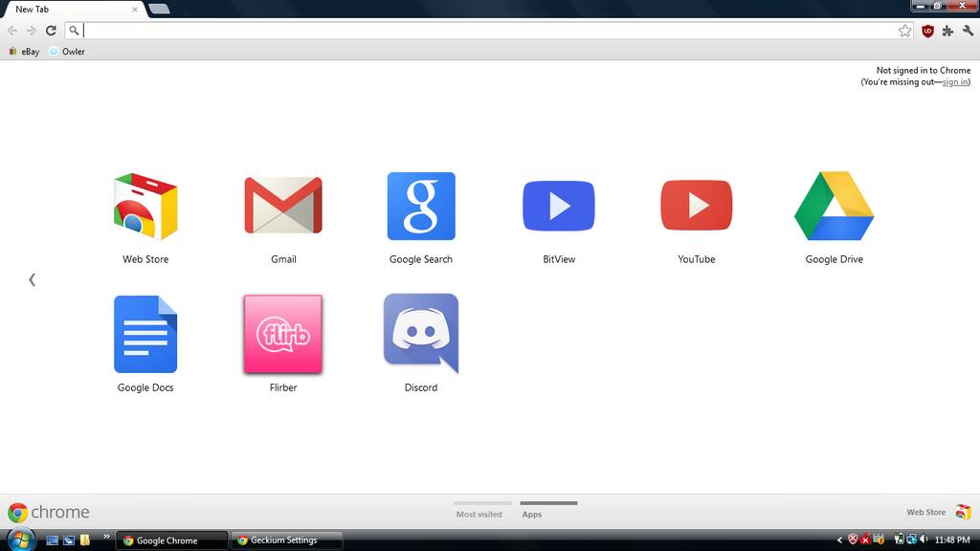
Task: Open the Google Docs app
Action: click(x=145, y=334)
